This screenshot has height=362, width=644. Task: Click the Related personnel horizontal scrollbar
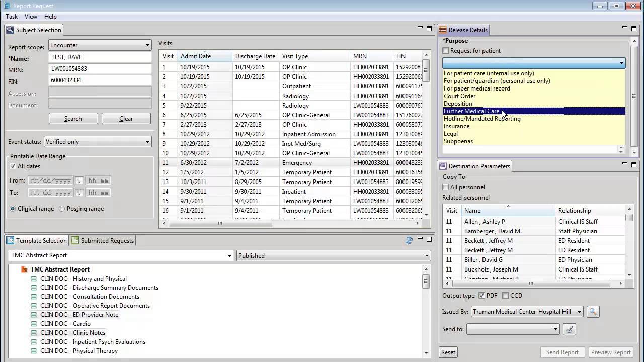(x=531, y=283)
